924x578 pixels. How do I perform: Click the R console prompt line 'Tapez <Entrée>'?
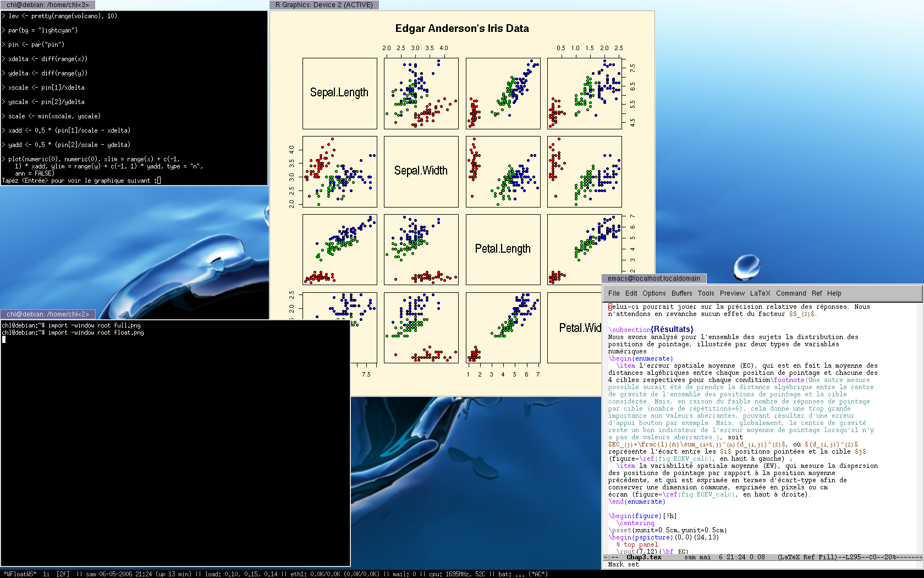(81, 181)
